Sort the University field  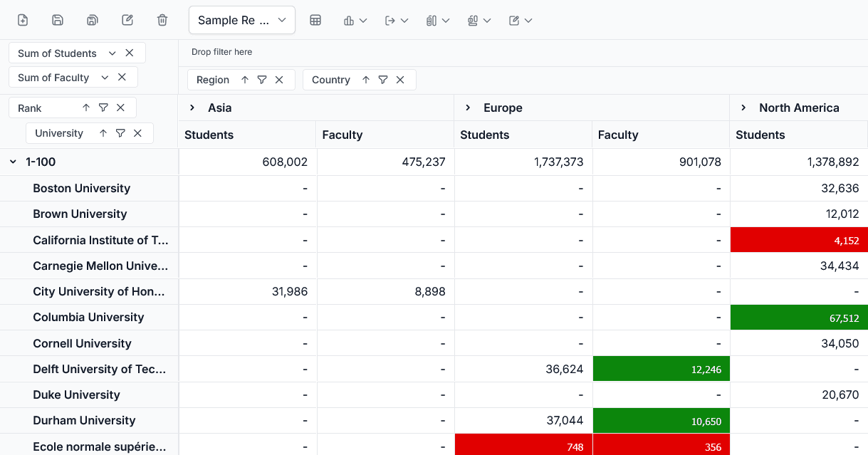[103, 133]
